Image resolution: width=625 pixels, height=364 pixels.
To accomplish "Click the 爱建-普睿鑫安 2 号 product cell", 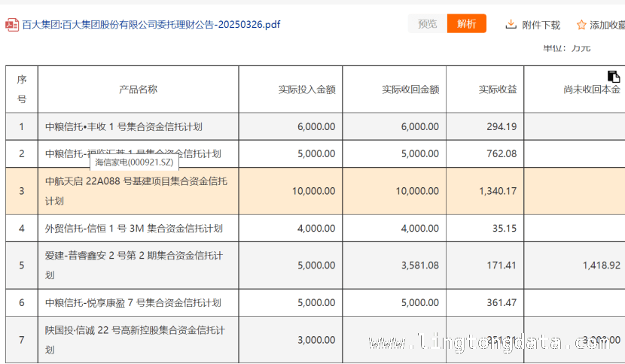I will tap(139, 265).
